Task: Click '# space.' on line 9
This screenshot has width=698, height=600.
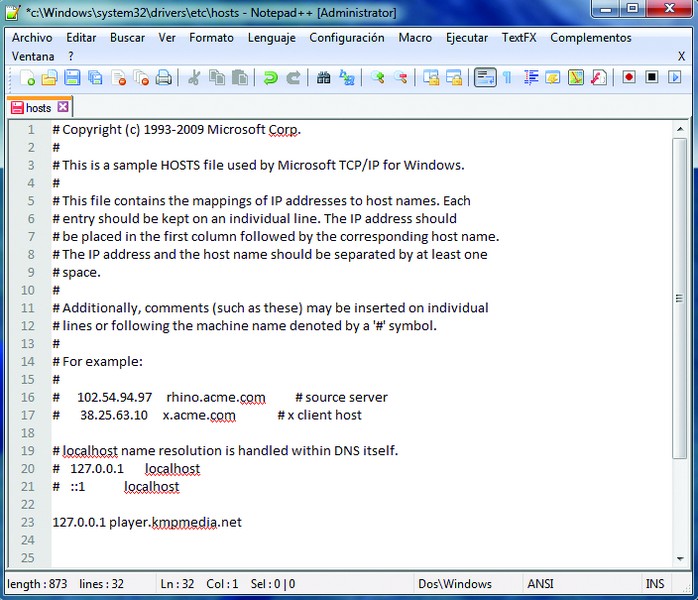Action: tap(77, 272)
